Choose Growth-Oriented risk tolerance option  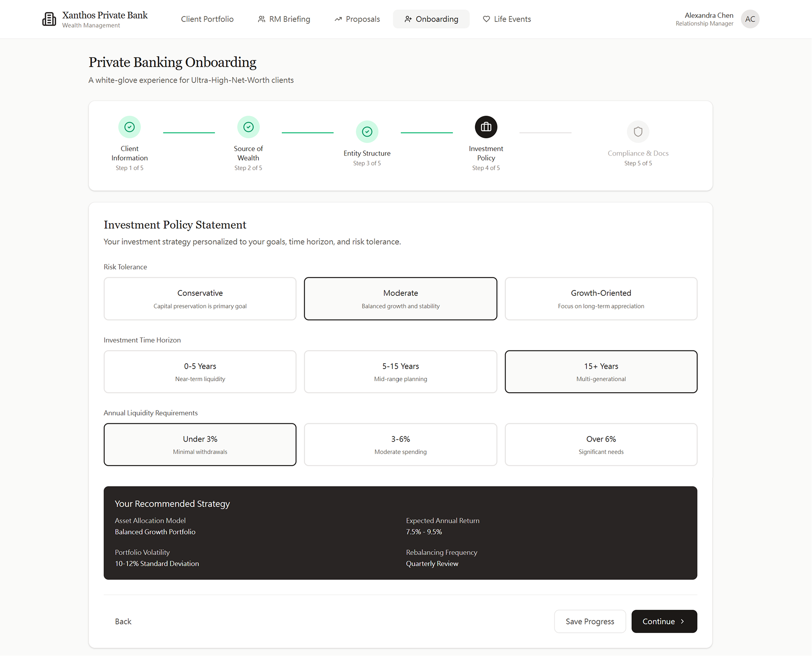click(601, 298)
